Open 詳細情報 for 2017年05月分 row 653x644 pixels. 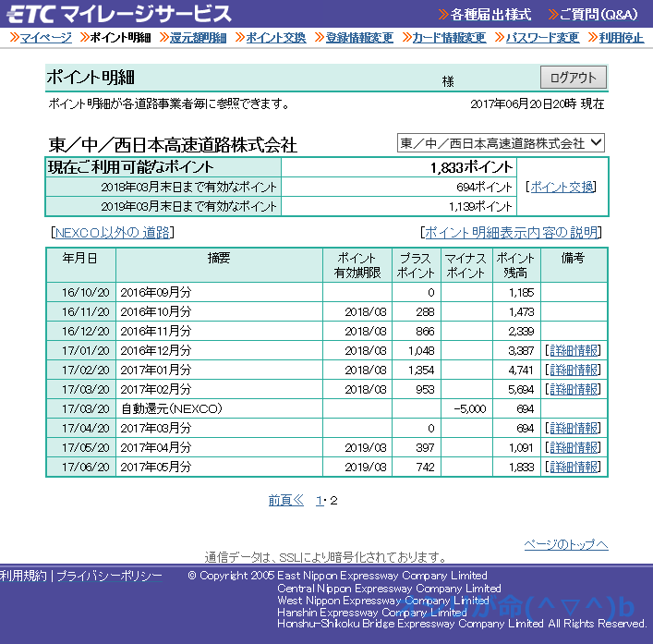point(574,467)
